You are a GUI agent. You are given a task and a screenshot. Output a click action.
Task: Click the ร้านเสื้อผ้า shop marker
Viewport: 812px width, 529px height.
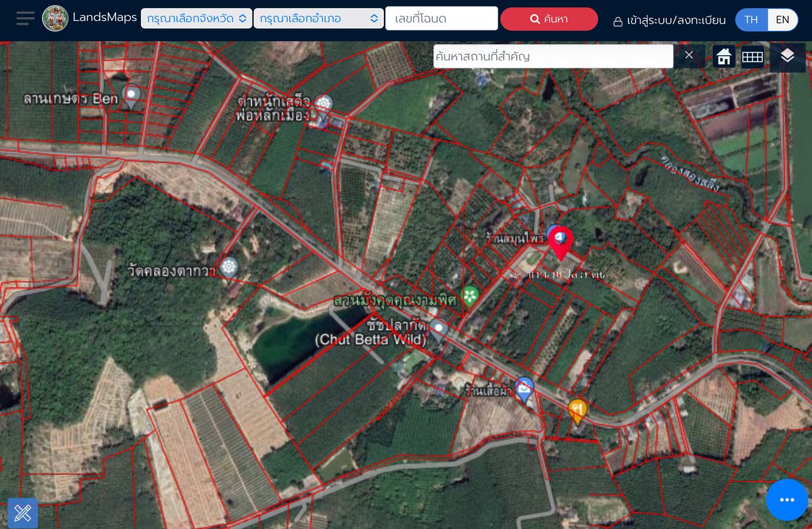523,388
